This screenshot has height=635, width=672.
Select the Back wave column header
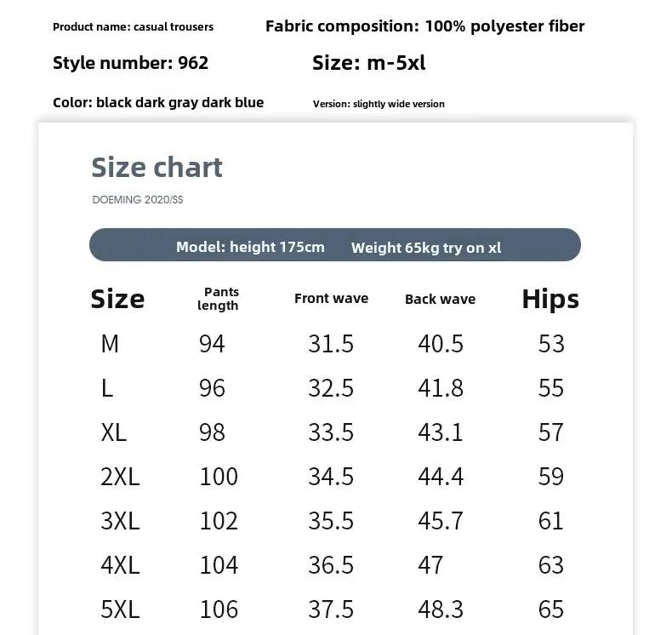pos(440,299)
